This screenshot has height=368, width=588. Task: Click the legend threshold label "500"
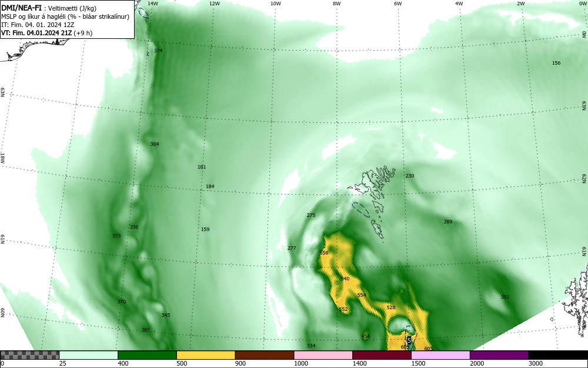(182, 363)
